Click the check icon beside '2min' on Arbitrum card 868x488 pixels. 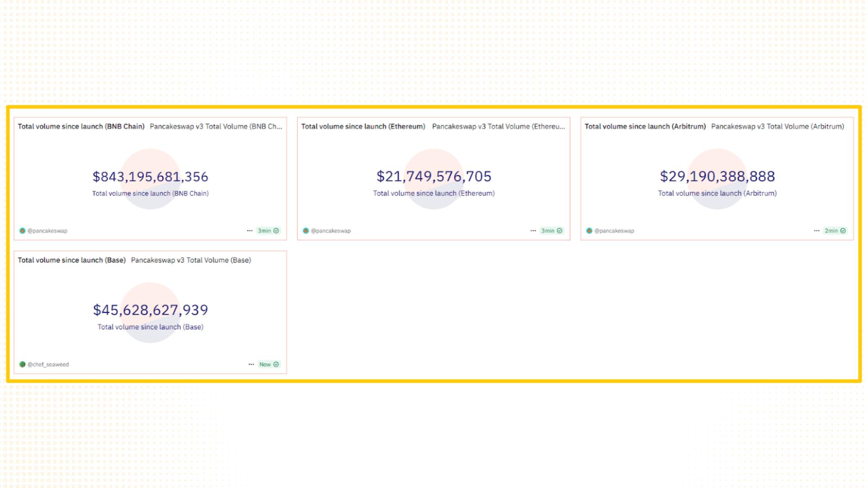(x=843, y=231)
